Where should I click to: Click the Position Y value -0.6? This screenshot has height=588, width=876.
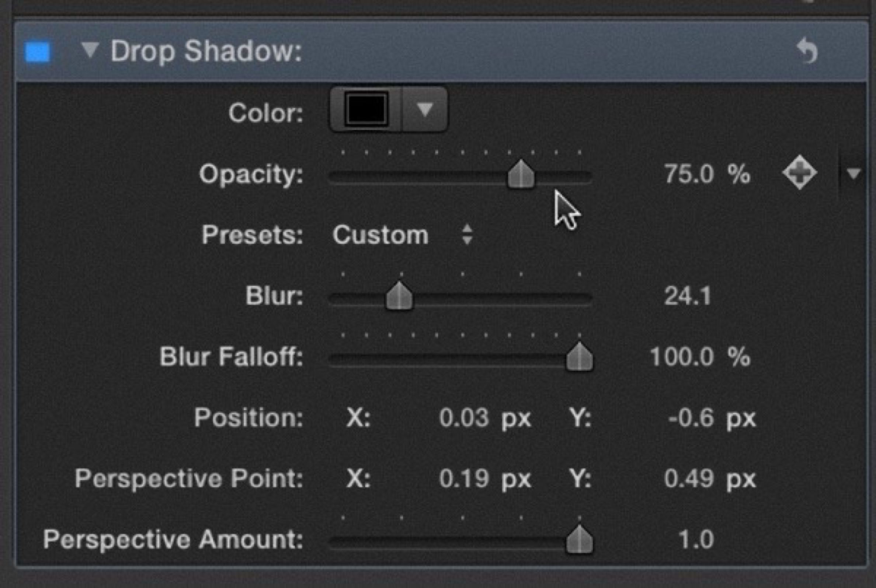pos(691,418)
